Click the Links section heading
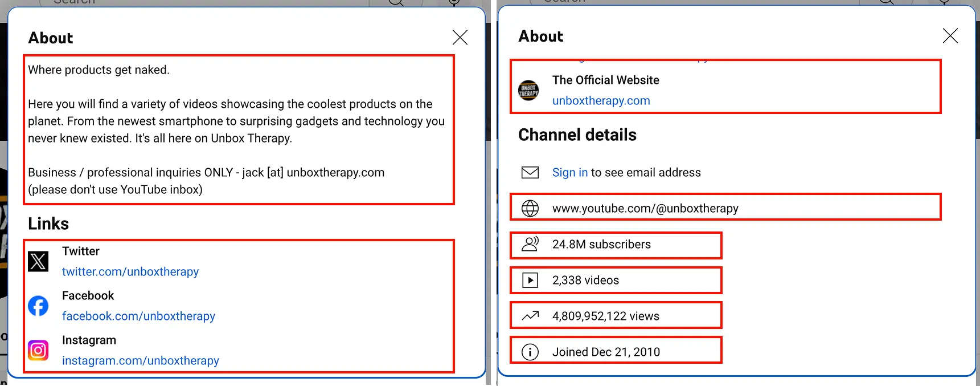The height and width of the screenshot is (386, 980). point(48,224)
